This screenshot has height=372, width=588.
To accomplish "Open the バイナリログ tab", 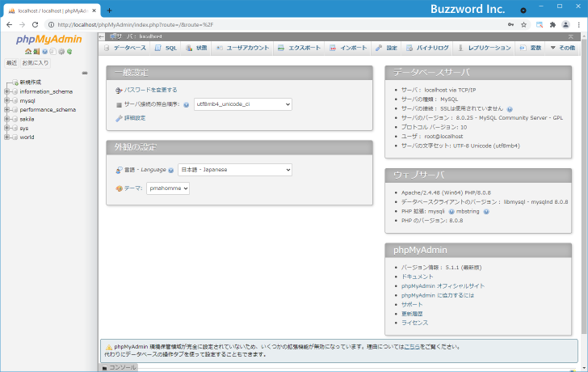I will pos(428,48).
